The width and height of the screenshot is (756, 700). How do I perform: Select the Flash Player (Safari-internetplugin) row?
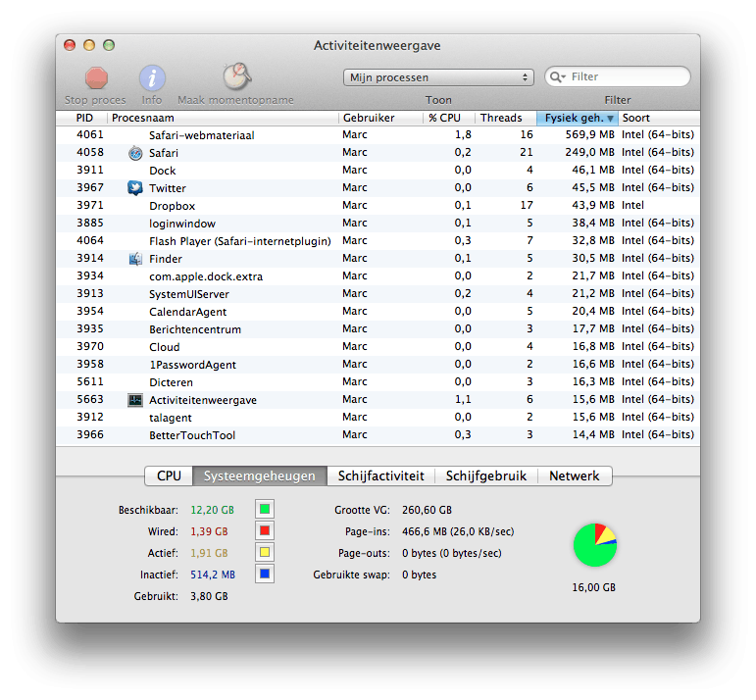[x=378, y=240]
